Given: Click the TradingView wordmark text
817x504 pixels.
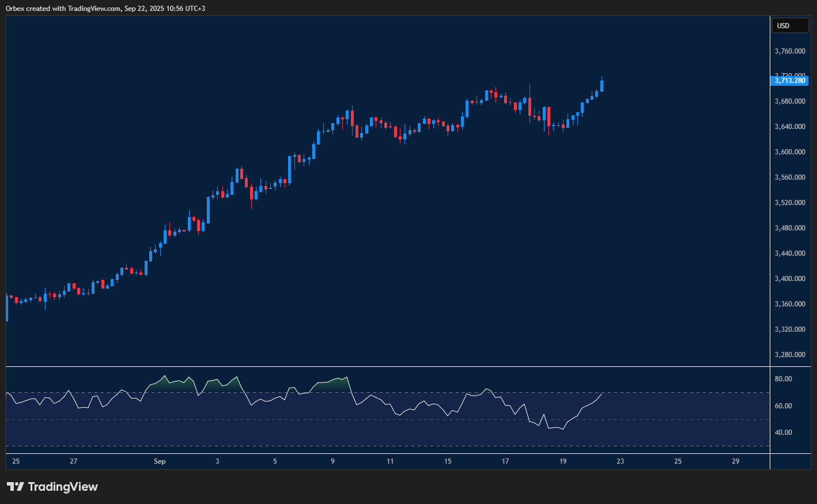Looking at the screenshot, I should [63, 487].
